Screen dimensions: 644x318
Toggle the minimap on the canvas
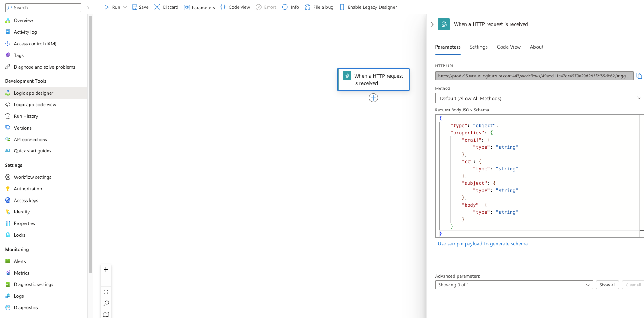(106, 314)
